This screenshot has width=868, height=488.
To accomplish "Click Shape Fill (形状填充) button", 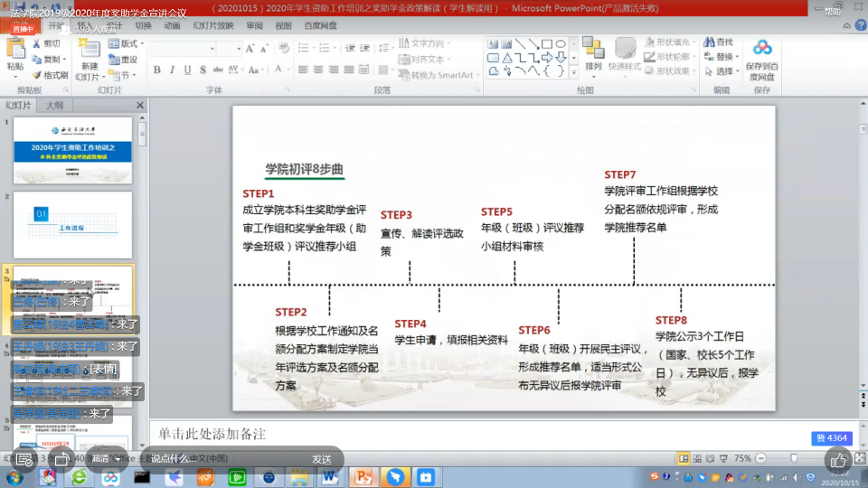I will tap(669, 42).
